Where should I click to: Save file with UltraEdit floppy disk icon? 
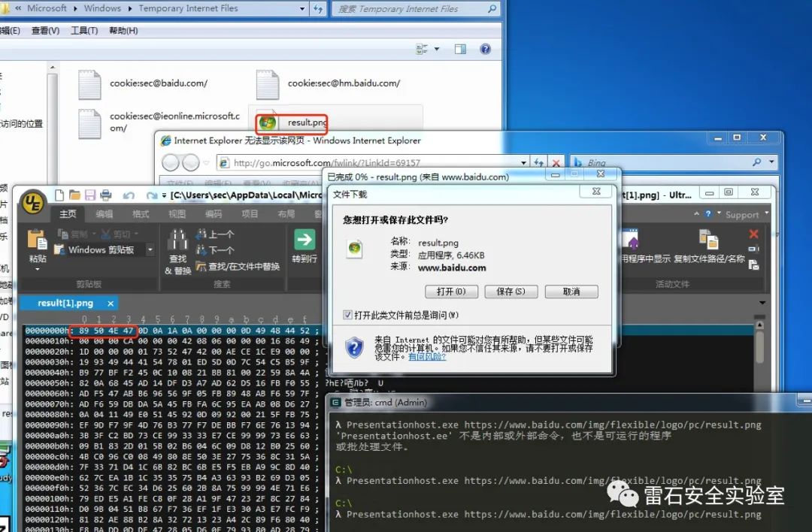[90, 195]
